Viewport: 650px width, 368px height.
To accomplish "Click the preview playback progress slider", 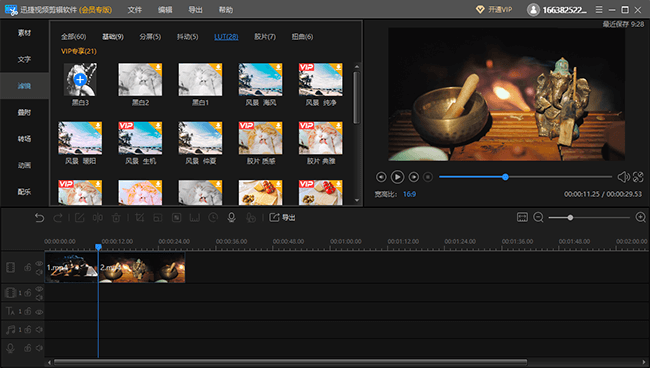I will (x=525, y=177).
